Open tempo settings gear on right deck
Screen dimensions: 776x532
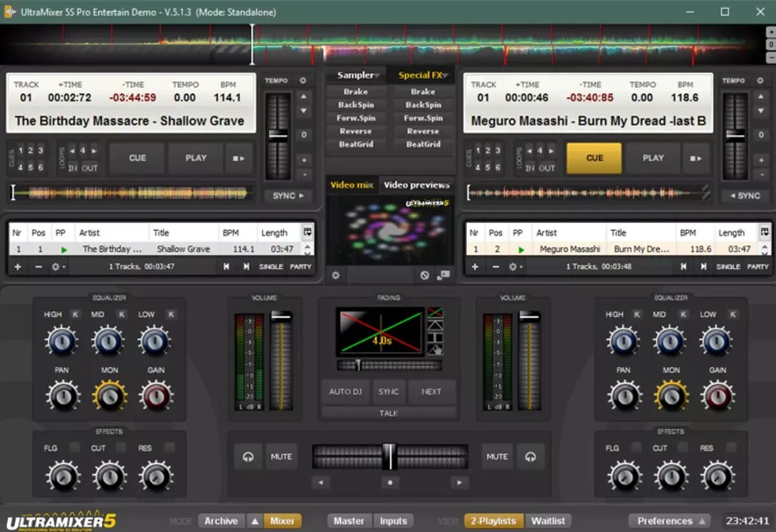click(759, 81)
